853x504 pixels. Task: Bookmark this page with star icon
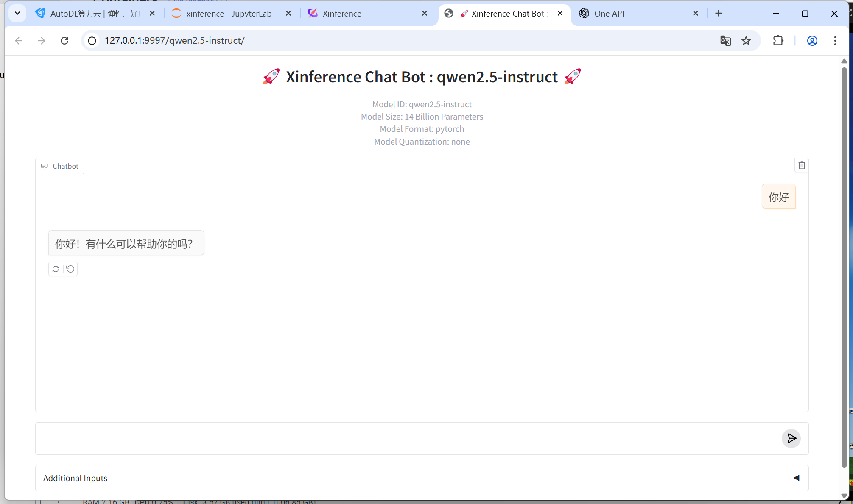(746, 41)
